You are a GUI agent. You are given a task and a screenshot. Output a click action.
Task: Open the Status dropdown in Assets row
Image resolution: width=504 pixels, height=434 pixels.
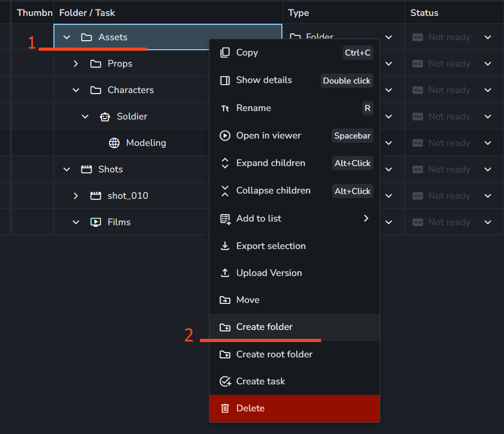(488, 38)
